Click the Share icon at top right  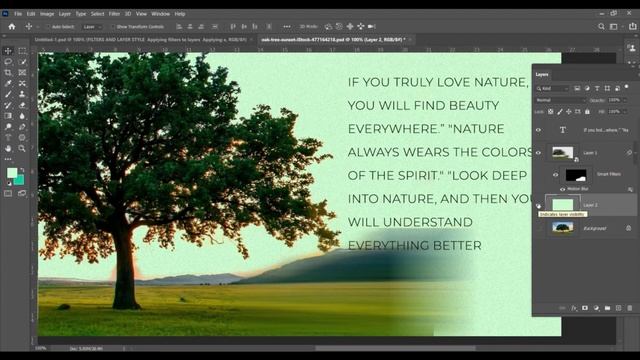coord(632,27)
